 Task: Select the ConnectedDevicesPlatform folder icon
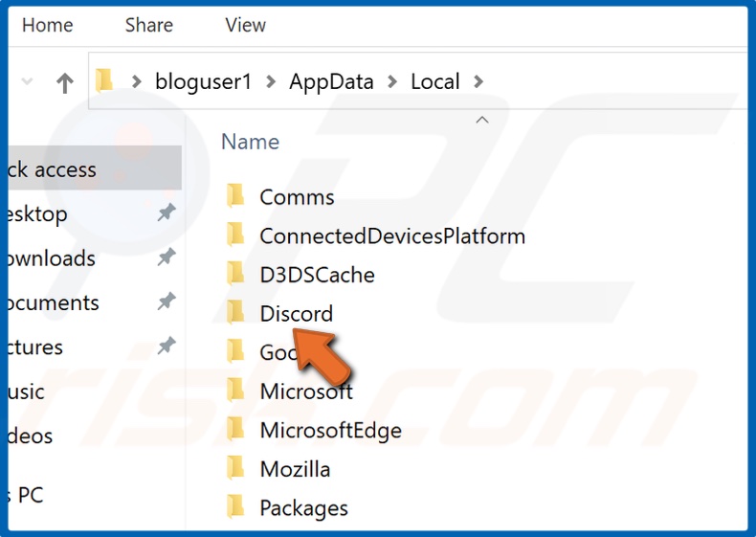point(235,235)
